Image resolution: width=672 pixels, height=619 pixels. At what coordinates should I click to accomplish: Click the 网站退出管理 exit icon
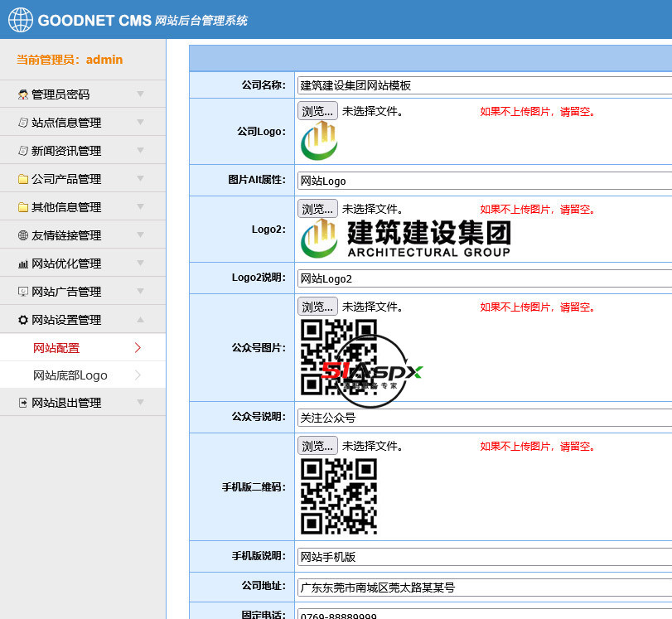point(23,403)
